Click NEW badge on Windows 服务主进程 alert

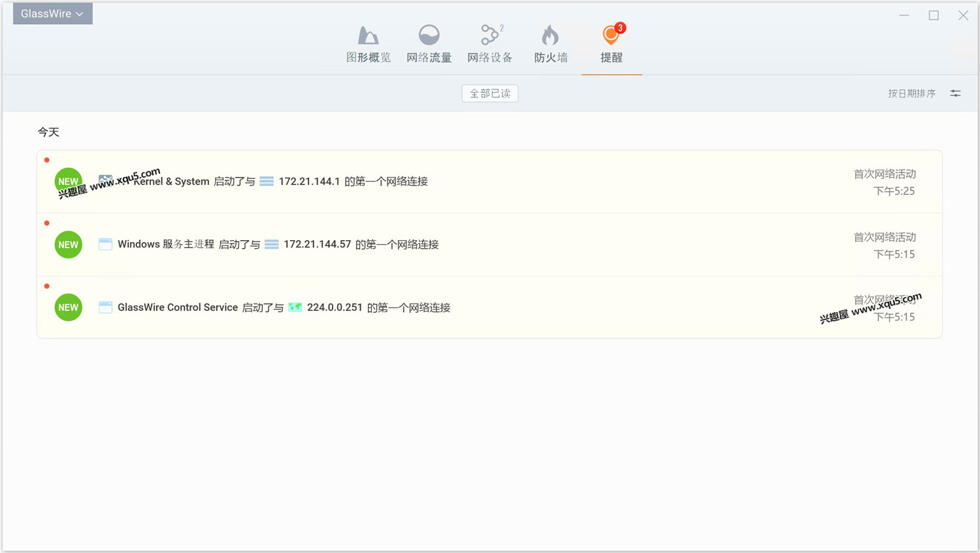coord(69,245)
